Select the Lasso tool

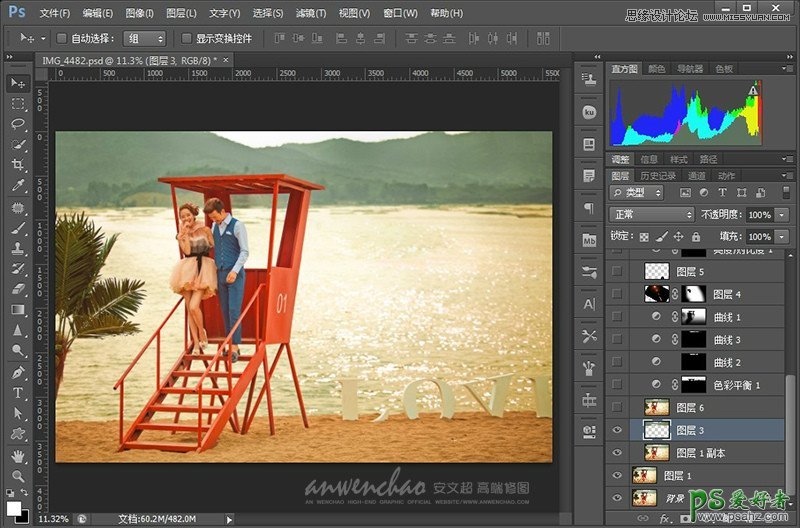point(18,124)
